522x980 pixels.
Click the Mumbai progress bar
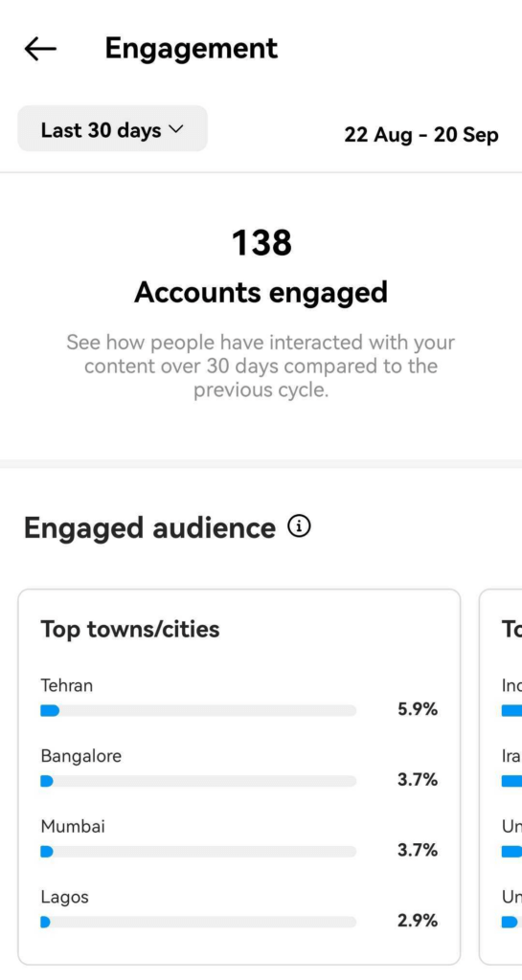tap(198, 851)
